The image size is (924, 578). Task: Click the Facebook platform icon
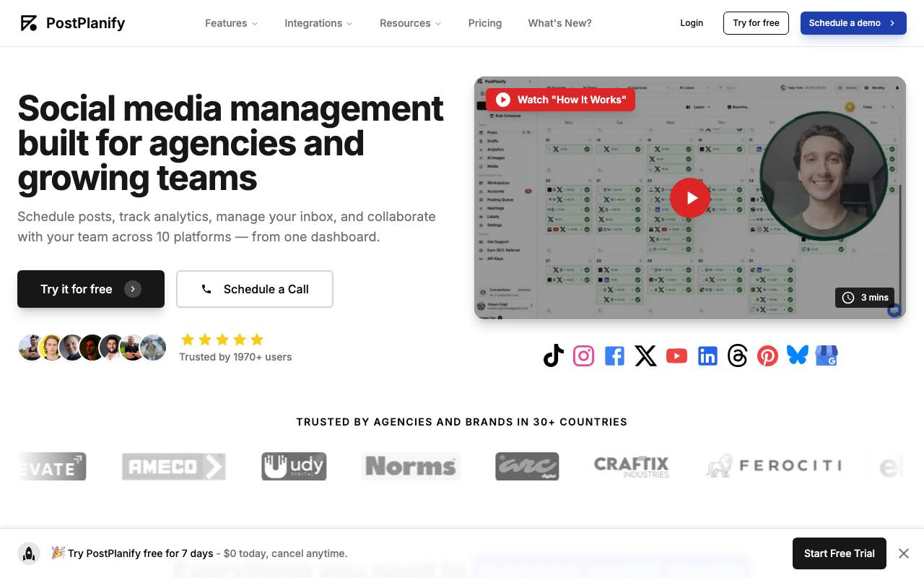tap(614, 355)
